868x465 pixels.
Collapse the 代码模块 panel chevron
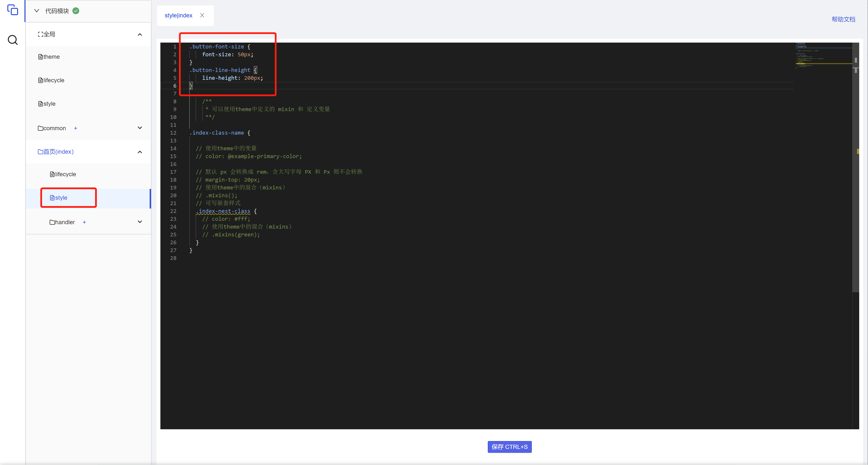(x=37, y=11)
